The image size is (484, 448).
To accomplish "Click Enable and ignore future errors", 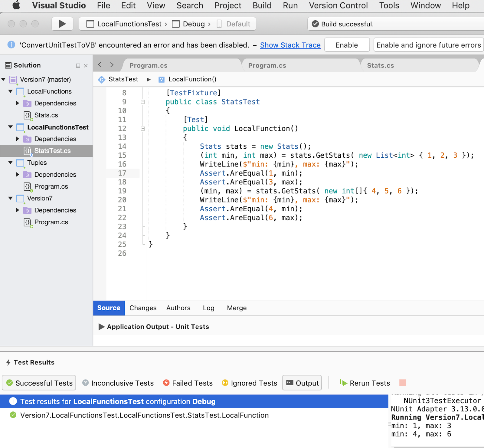I will [429, 45].
